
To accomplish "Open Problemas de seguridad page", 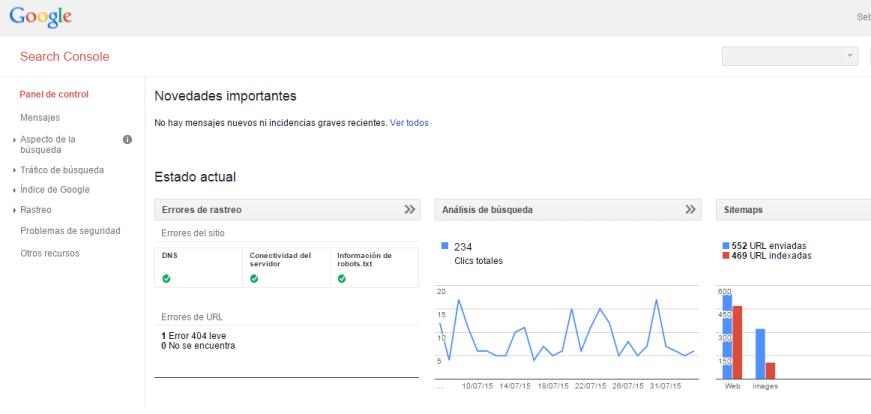I will coord(70,231).
